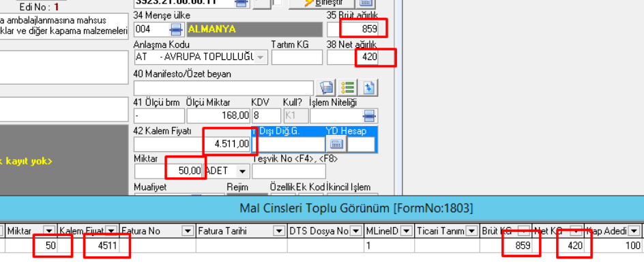
Task: Click the 40 Manifesto/Özet beyan field
Action: (x=224, y=88)
